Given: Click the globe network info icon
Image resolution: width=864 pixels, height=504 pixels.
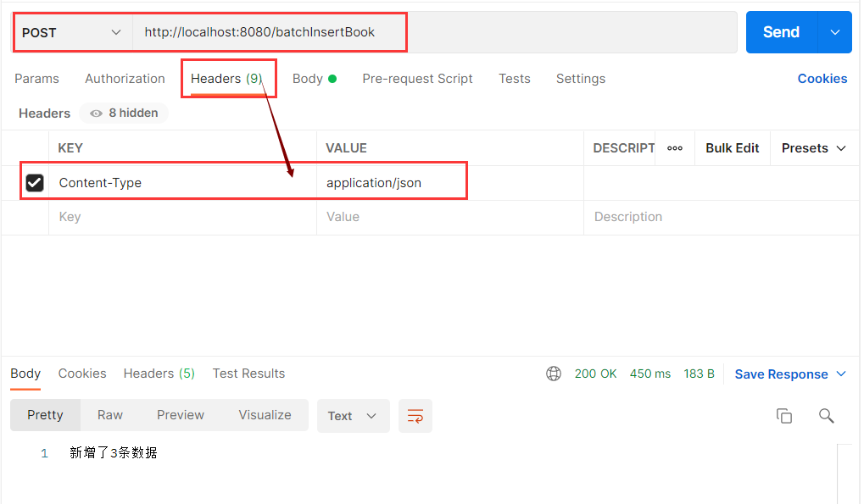Looking at the screenshot, I should pyautogui.click(x=554, y=373).
